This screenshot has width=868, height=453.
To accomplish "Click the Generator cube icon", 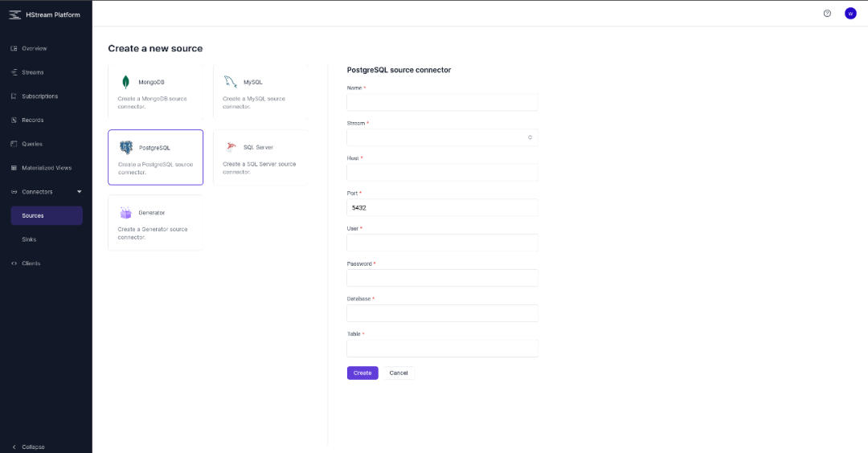I will tap(125, 213).
